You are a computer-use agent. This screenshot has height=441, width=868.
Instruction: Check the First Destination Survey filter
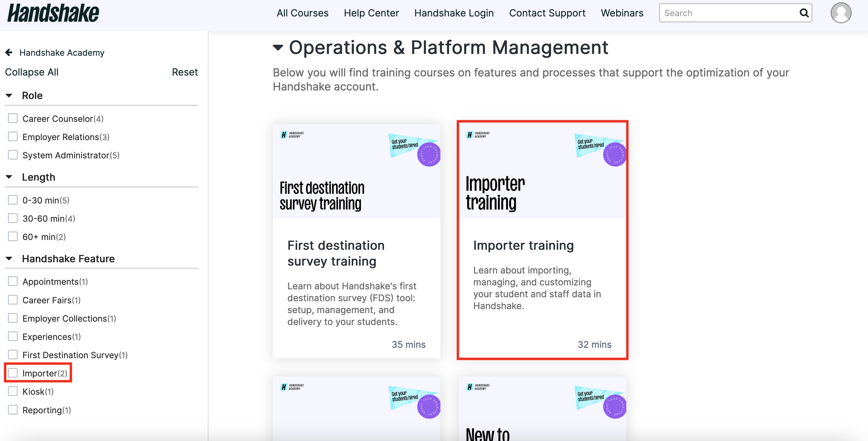pyautogui.click(x=13, y=355)
